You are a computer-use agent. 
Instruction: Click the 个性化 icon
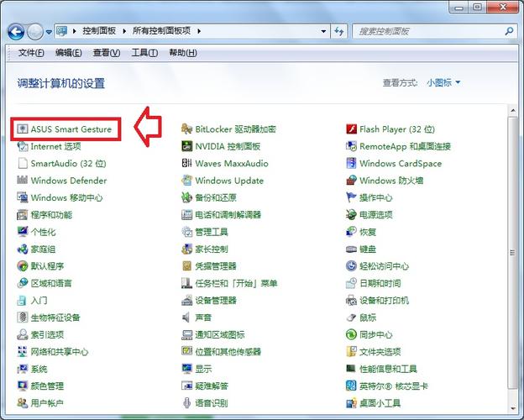click(x=23, y=231)
